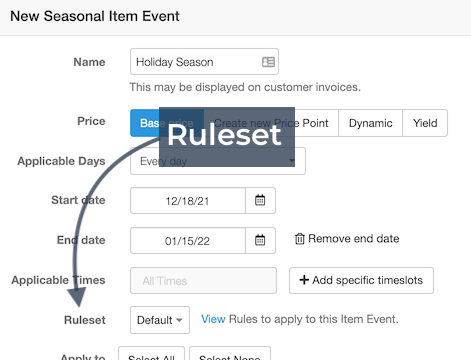The image size is (471, 360).
Task: Click the Start date text field 12/18/21
Action: (188, 200)
